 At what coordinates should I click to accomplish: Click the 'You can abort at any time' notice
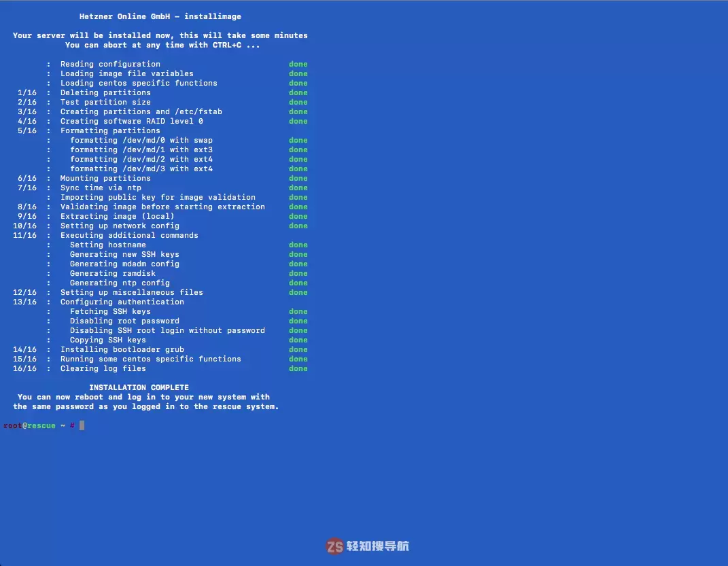click(x=162, y=45)
